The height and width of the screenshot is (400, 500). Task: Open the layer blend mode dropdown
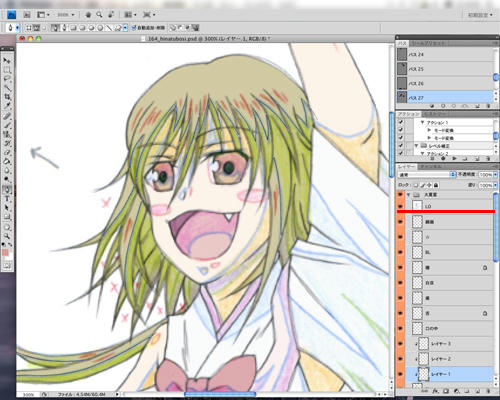427,174
